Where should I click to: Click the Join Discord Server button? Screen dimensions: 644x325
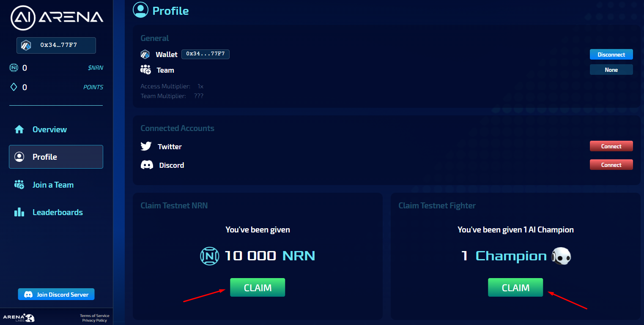(56, 294)
